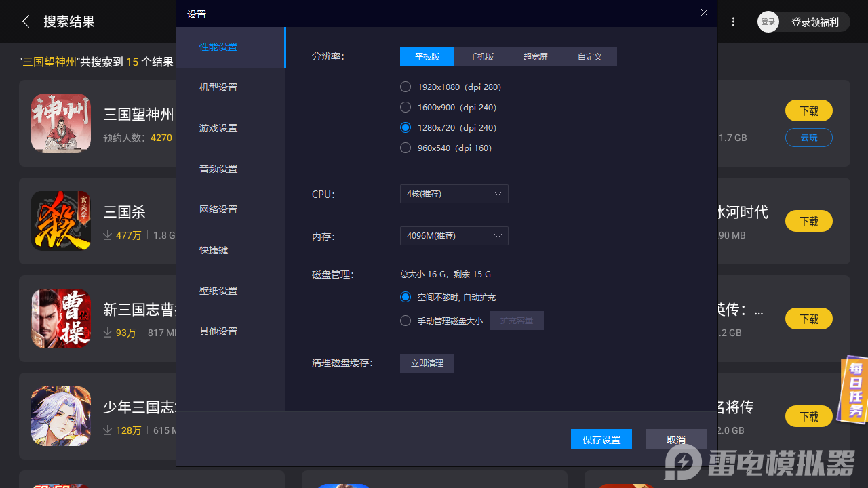Viewport: 868px width, 488px height.
Task: Click the back arrow beside 搜索结果
Action: click(26, 21)
